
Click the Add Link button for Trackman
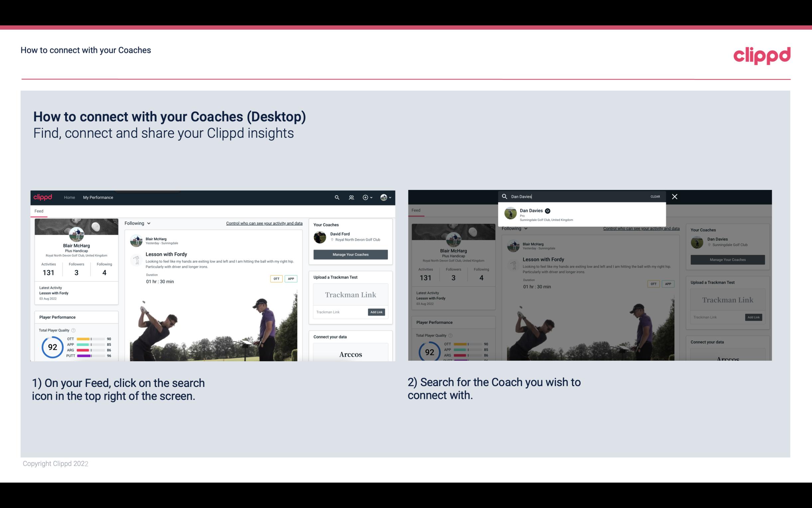(x=377, y=311)
